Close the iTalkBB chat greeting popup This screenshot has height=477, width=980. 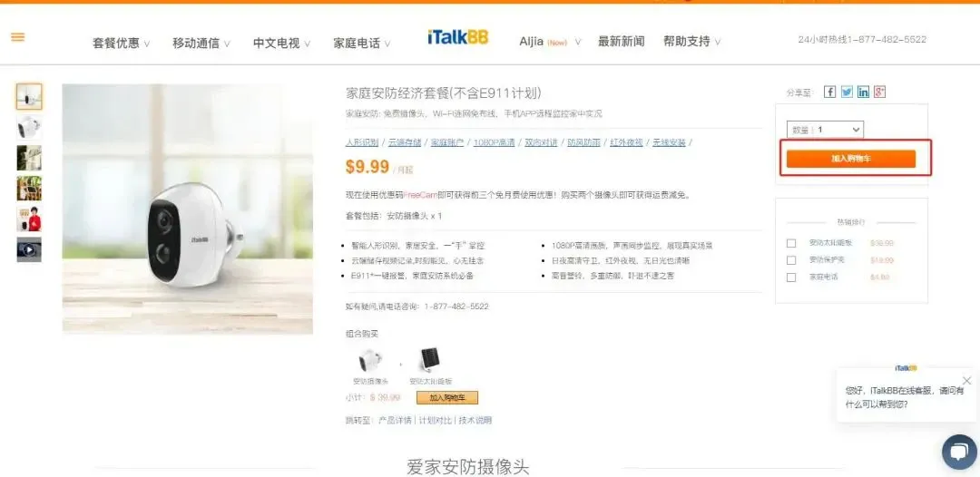[967, 380]
